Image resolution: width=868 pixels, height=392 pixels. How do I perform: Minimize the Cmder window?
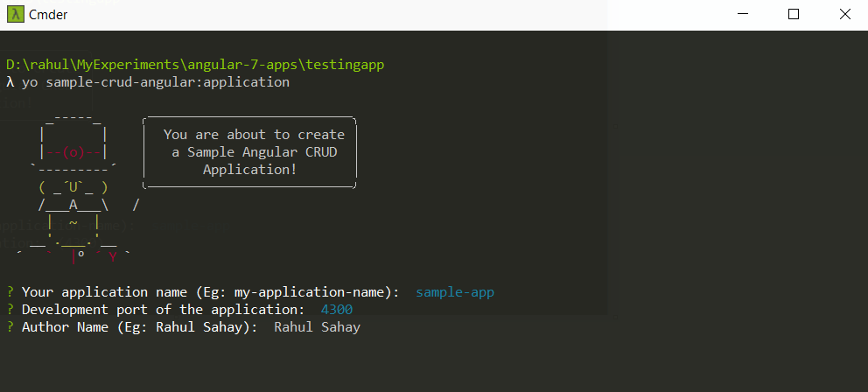tap(741, 14)
